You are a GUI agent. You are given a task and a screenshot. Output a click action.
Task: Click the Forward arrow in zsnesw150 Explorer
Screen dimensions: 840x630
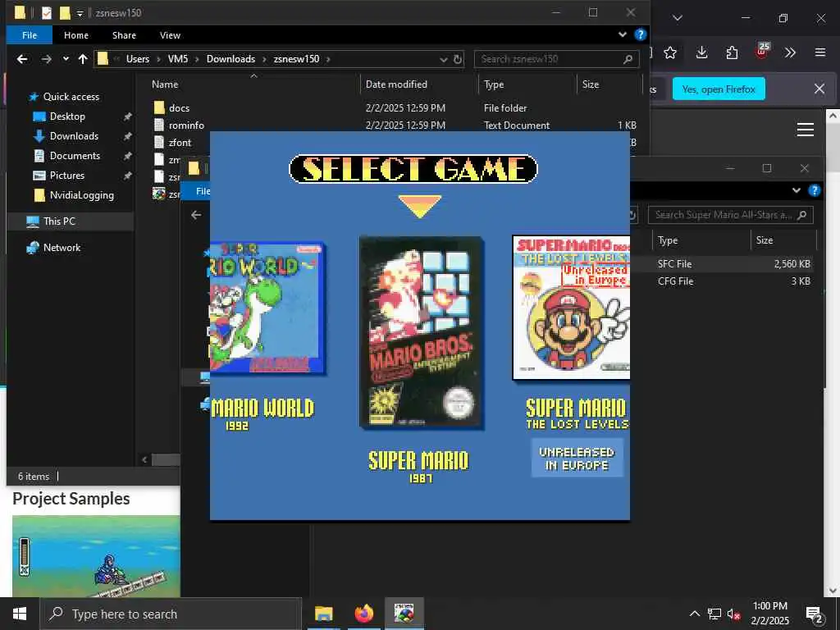tap(47, 59)
